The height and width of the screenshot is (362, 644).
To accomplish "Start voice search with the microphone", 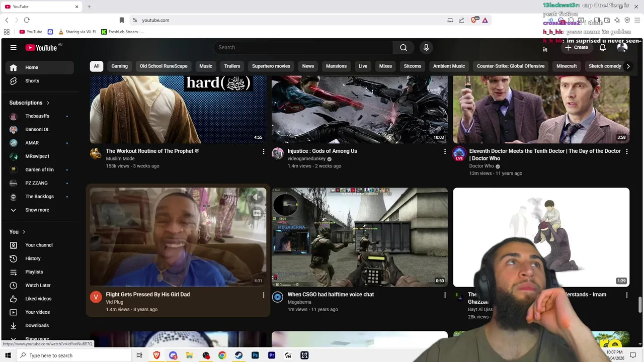I will [x=426, y=47].
